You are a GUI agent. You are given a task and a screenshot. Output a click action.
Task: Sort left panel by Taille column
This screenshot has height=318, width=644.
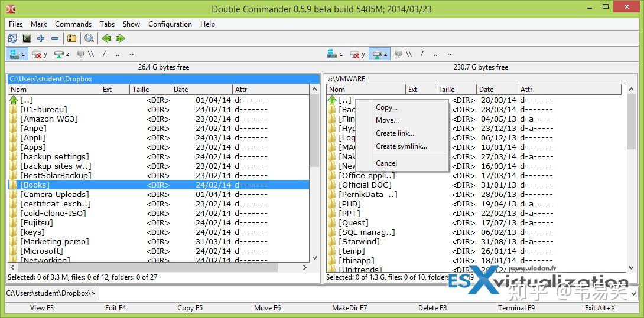[x=150, y=90]
